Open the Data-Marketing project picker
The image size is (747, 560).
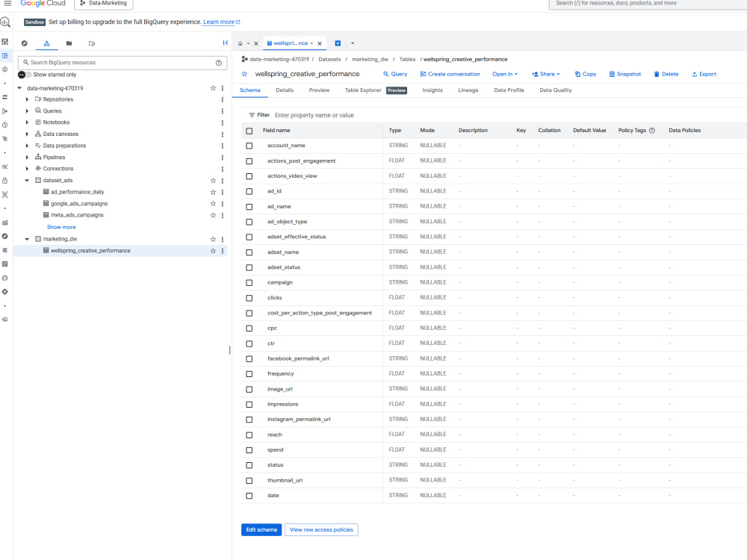coord(104,3)
